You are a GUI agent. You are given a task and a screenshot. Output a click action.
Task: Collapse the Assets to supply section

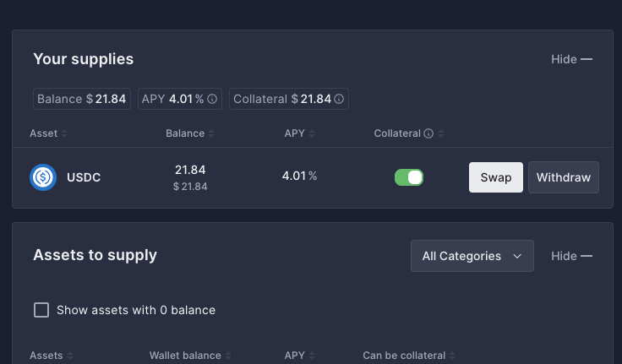coord(571,256)
